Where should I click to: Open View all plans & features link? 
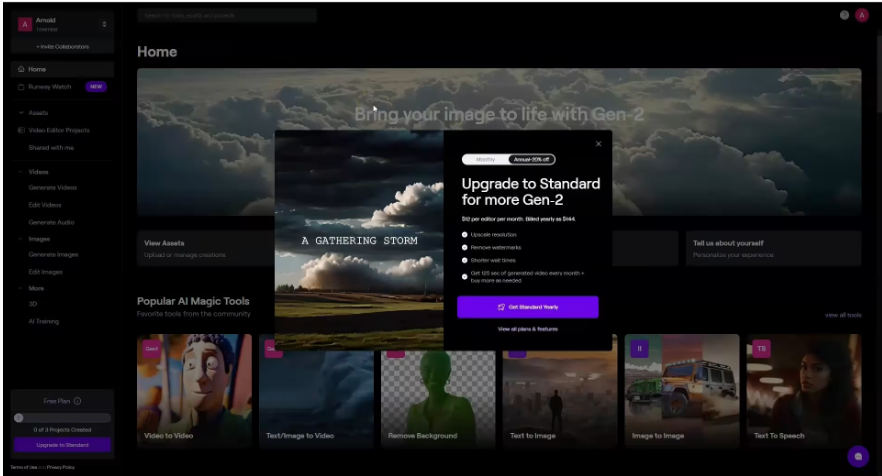(x=528, y=329)
